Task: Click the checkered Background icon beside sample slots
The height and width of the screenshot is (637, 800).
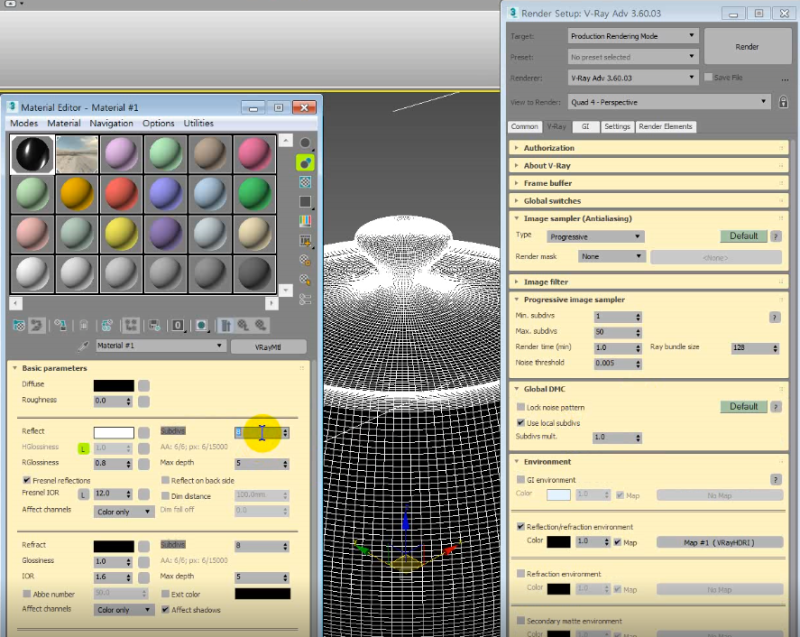Action: 306,183
